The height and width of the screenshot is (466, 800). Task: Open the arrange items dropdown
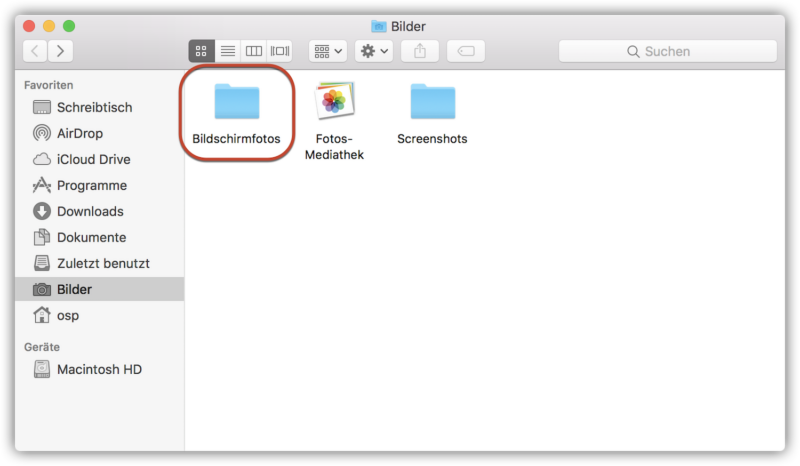(x=328, y=51)
